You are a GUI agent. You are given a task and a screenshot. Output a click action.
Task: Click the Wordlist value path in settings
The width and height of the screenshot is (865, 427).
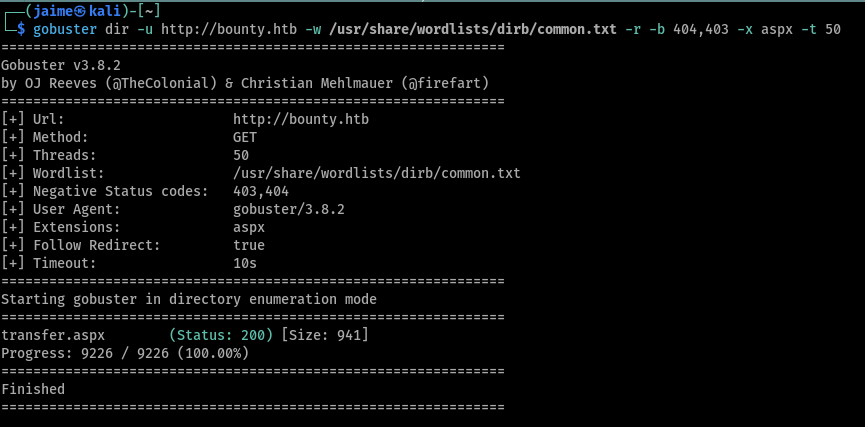coord(377,174)
